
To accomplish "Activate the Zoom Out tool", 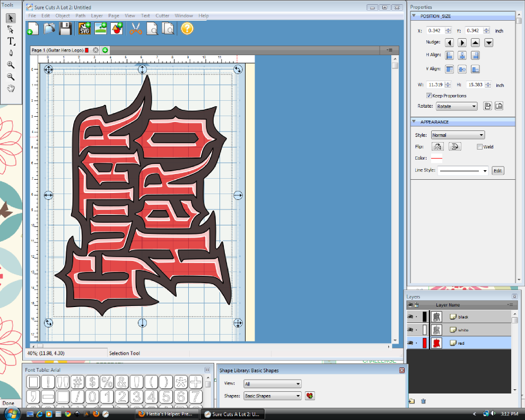I will (x=11, y=76).
